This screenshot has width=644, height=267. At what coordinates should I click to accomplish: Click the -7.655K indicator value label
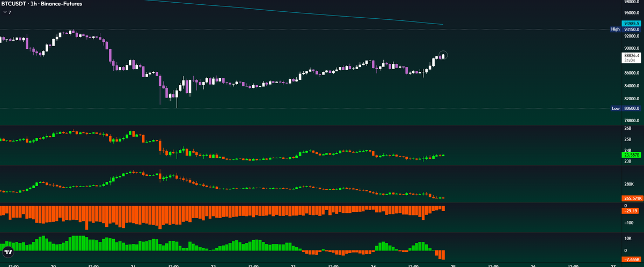point(631,259)
